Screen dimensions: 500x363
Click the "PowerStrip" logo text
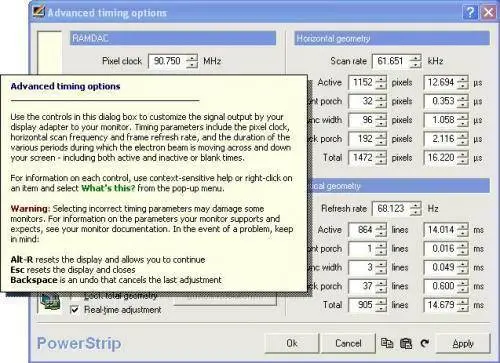(x=79, y=343)
